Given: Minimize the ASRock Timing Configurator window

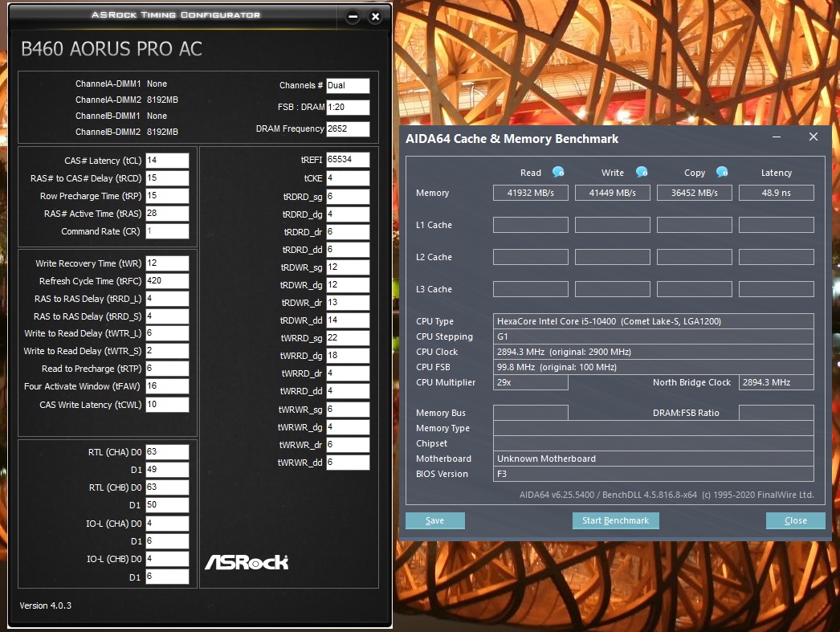Looking at the screenshot, I should pyautogui.click(x=353, y=17).
